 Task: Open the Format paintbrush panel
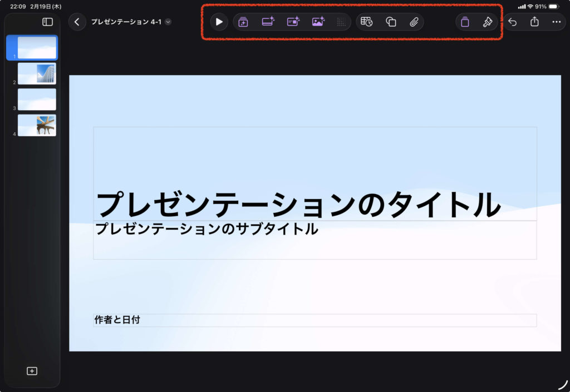(488, 22)
